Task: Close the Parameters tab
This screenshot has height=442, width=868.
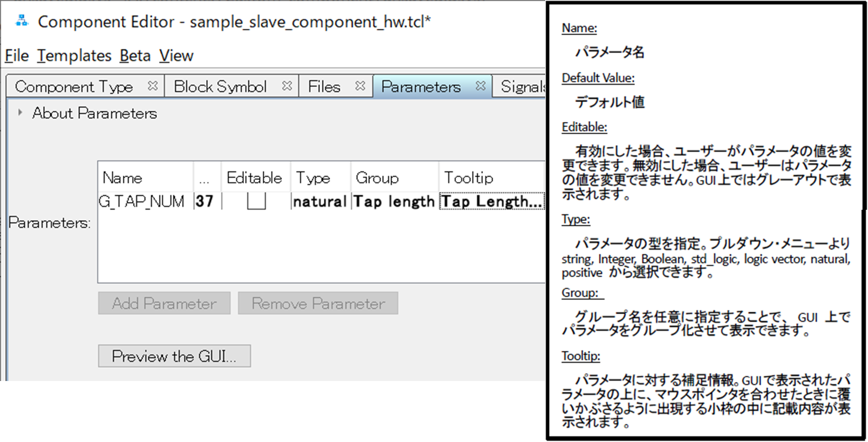Action: click(481, 86)
